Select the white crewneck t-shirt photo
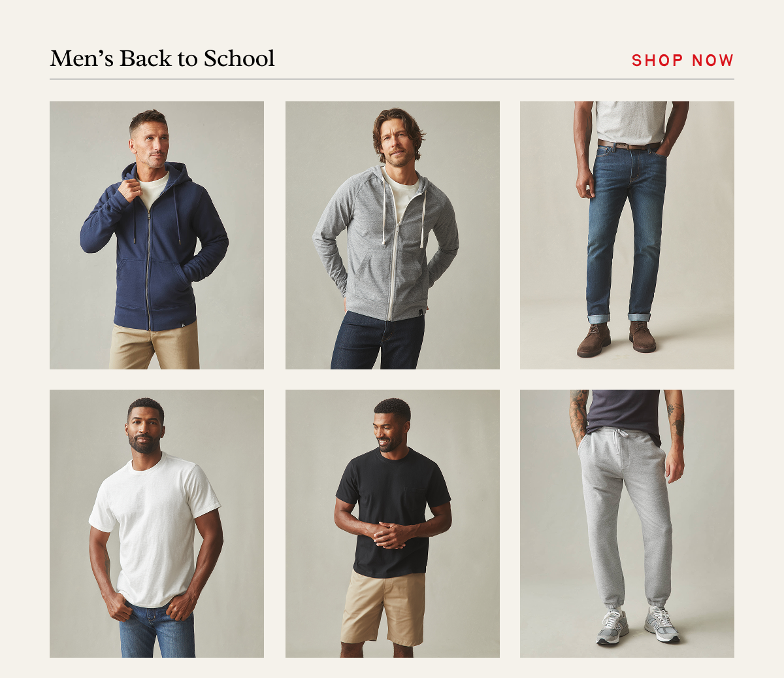 click(x=157, y=524)
